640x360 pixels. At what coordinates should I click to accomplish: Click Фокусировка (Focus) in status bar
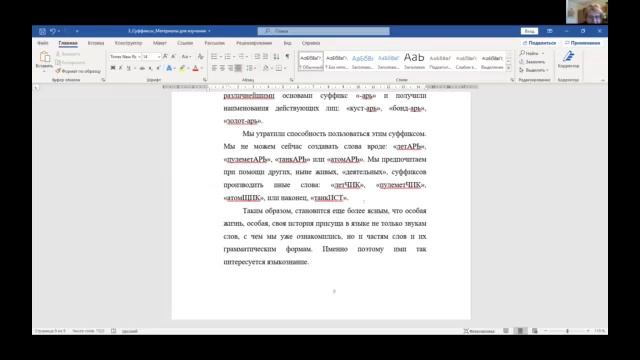click(479, 331)
